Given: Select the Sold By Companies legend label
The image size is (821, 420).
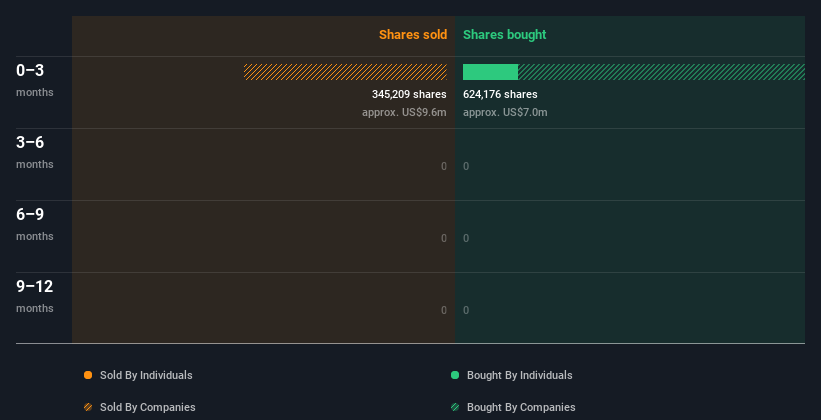Looking at the screenshot, I should pos(148,407).
